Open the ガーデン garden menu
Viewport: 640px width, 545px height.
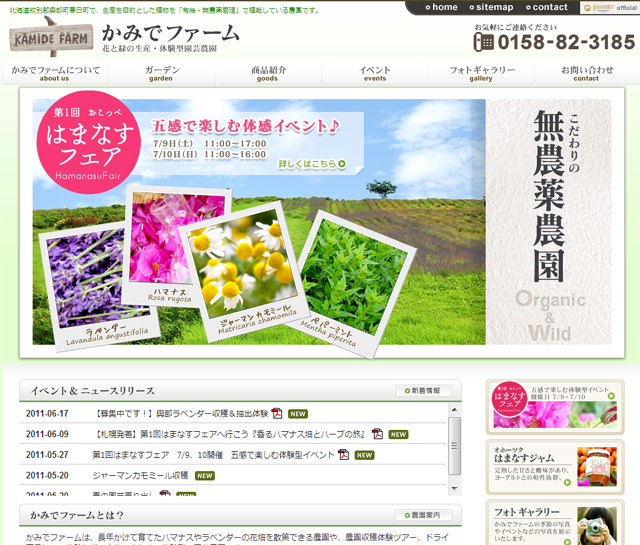[x=161, y=73]
